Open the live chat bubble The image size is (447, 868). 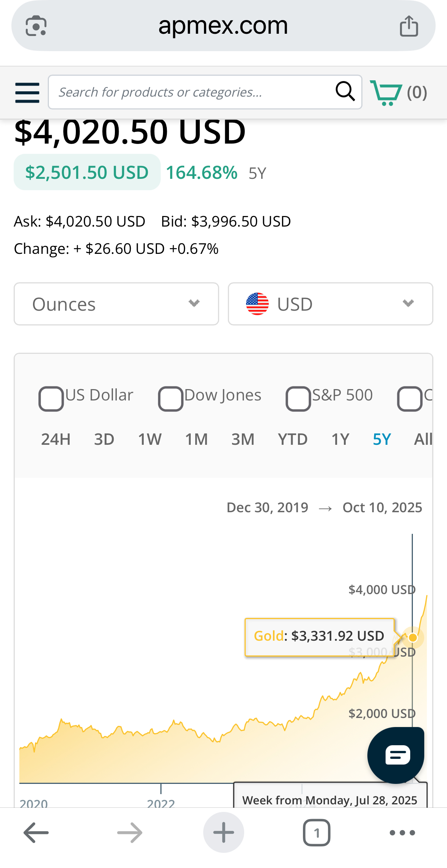[x=396, y=755]
